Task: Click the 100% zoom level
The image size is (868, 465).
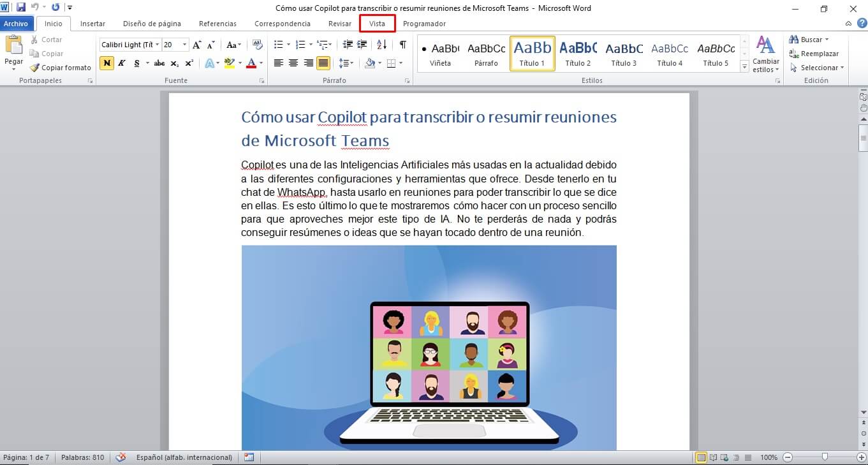Action: click(x=769, y=457)
